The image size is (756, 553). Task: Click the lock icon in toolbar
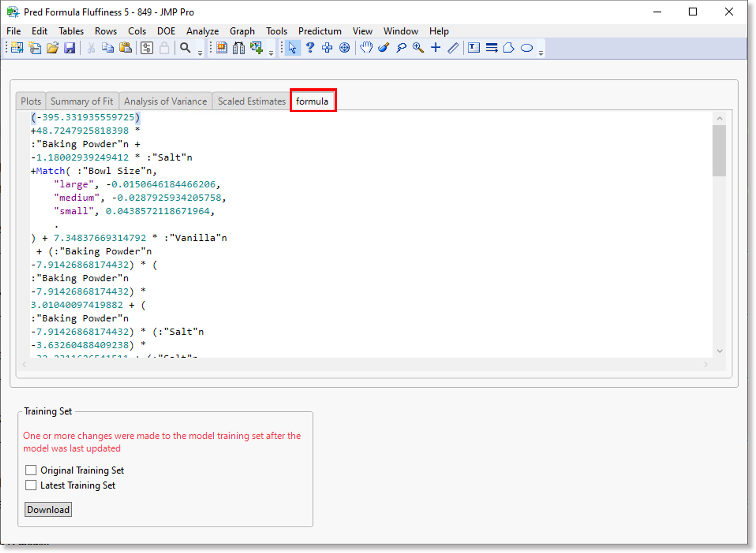coord(164,48)
